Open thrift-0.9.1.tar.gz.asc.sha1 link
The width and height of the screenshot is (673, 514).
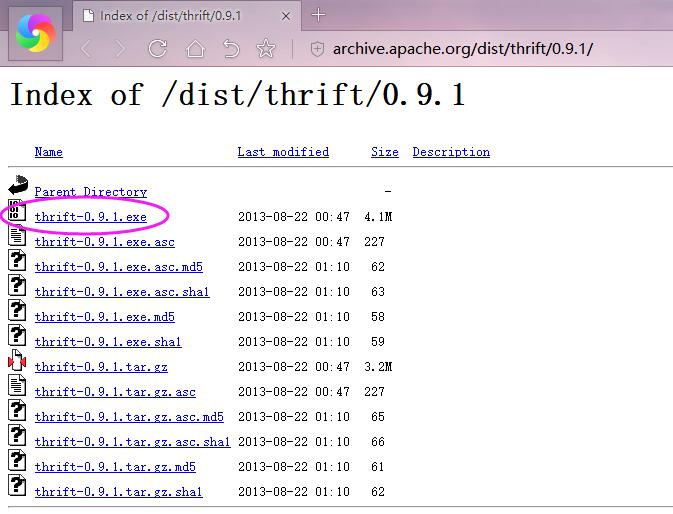[133, 441]
